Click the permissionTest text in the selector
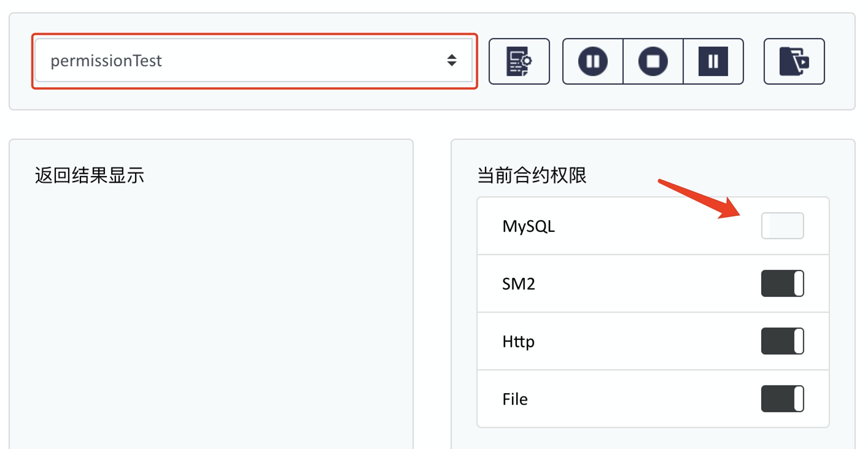The image size is (868, 449). click(x=106, y=61)
